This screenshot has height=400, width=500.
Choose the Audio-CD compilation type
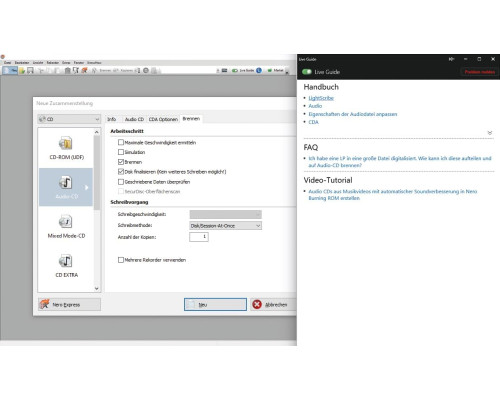66,187
